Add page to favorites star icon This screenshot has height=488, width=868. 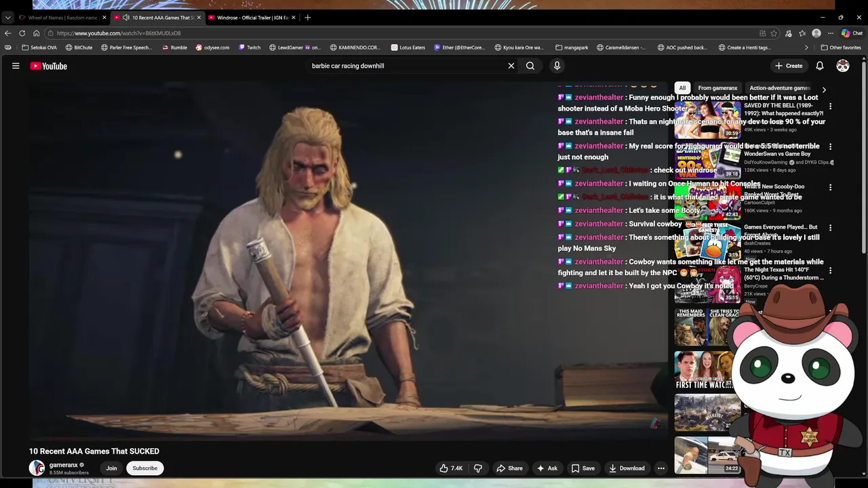pos(774,33)
